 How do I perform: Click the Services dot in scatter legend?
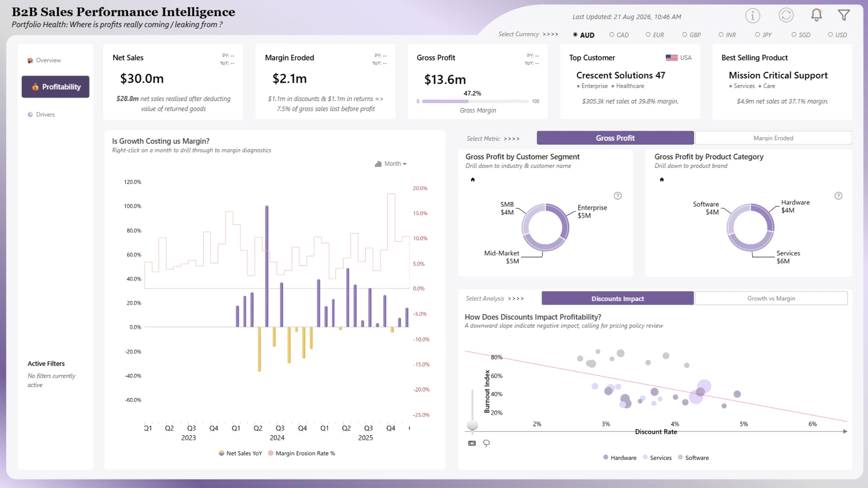(645, 457)
